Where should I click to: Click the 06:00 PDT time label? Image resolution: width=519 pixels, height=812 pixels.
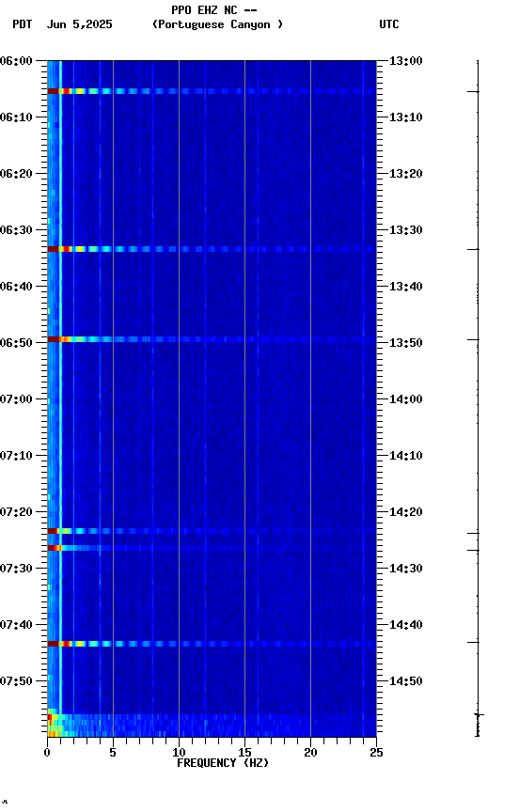(16, 61)
